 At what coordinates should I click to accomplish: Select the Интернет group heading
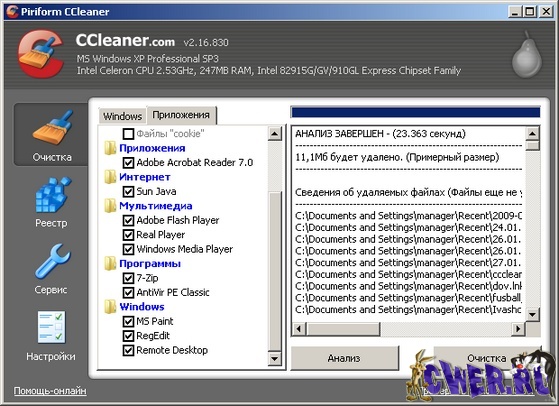(x=145, y=177)
